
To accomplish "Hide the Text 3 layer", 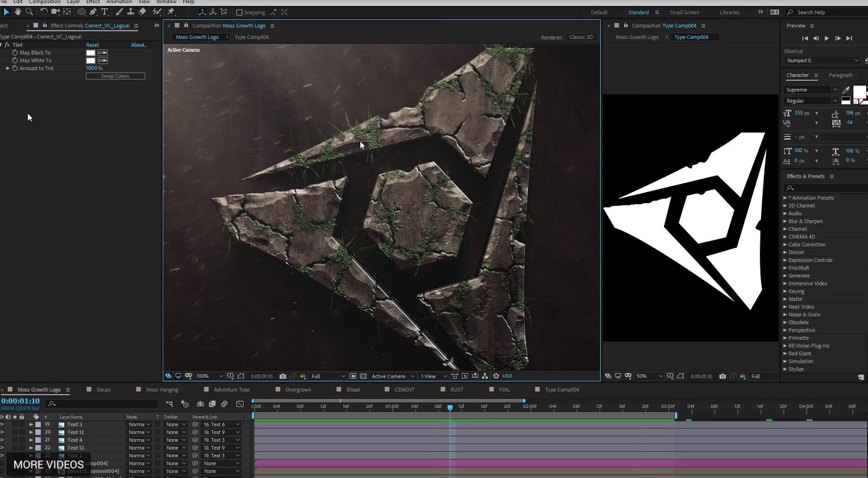I will coord(2,424).
